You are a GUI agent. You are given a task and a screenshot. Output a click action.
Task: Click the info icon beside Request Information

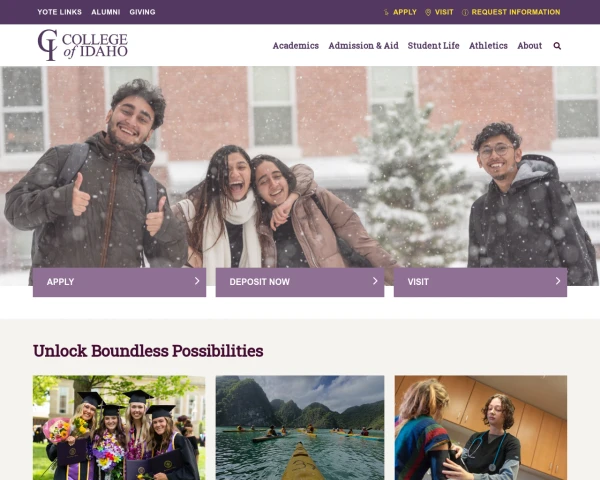(x=465, y=12)
